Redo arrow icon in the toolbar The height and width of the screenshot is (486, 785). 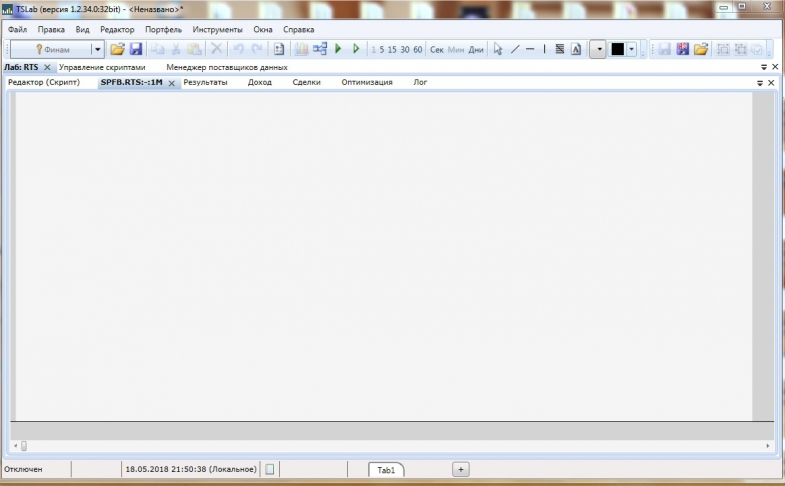[257, 49]
